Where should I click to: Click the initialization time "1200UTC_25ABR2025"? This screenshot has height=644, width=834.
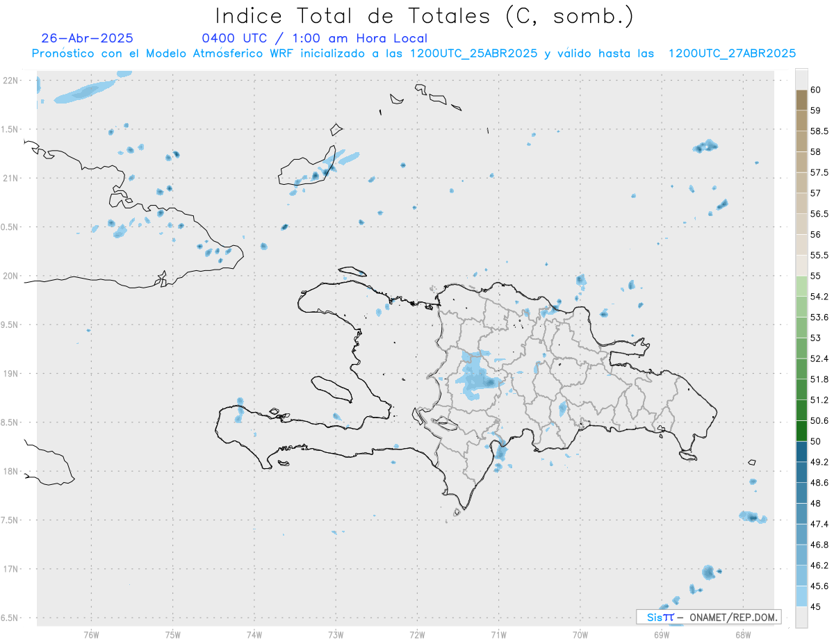473,53
